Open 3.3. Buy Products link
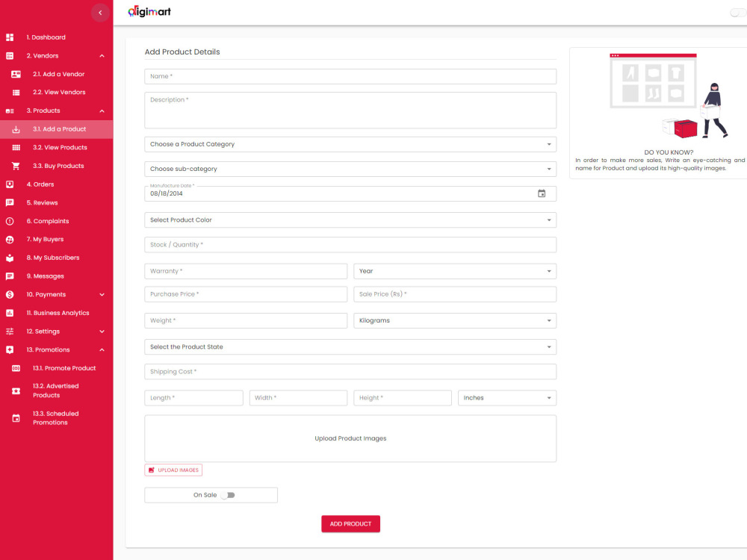The width and height of the screenshot is (747, 560). (x=58, y=167)
